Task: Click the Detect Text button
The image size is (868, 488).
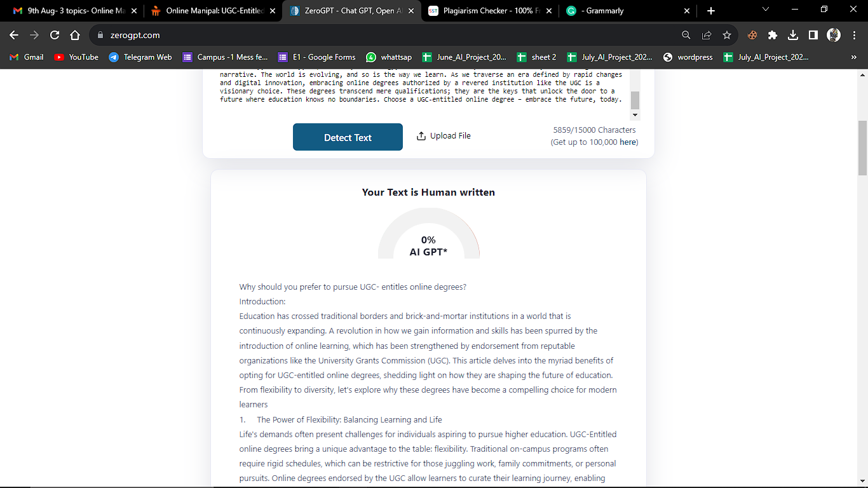Action: 348,137
